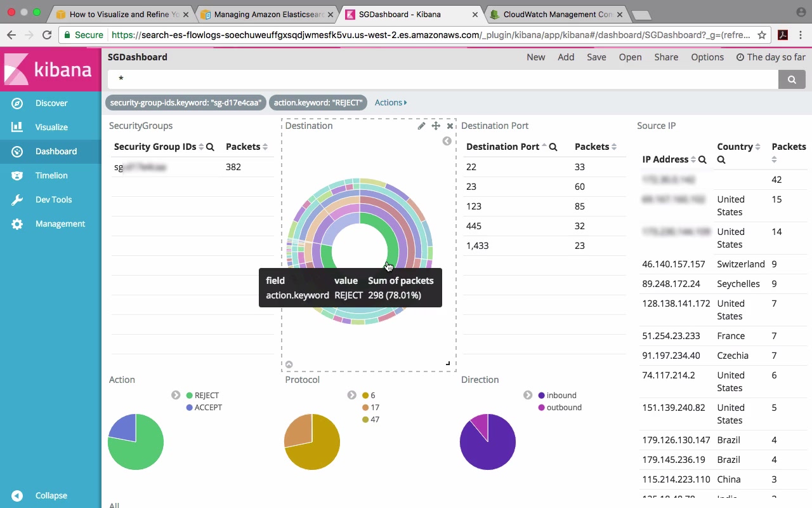Open the Discover compass icon
812x508 pixels.
pos(17,104)
